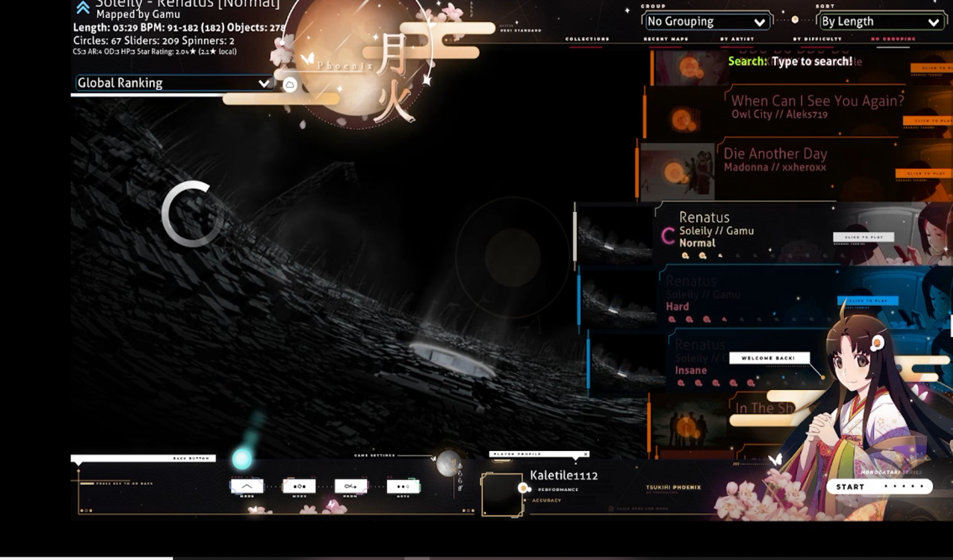Click the START button

click(x=879, y=487)
